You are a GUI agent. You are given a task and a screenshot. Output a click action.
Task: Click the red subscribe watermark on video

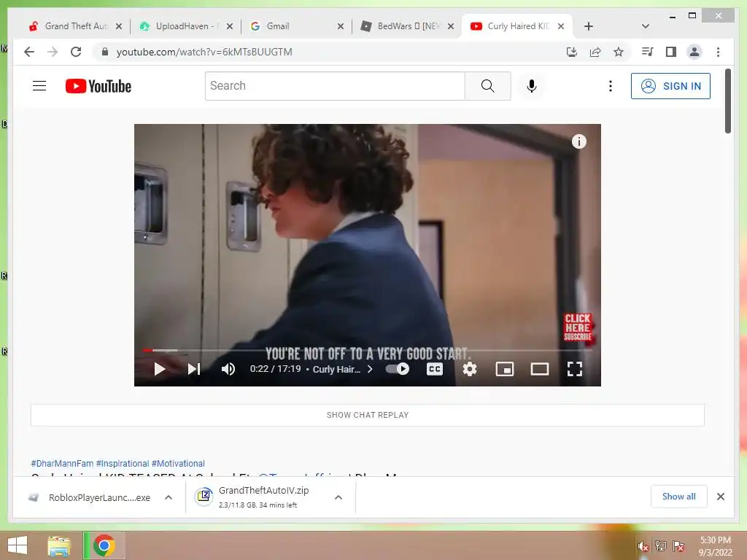point(578,327)
